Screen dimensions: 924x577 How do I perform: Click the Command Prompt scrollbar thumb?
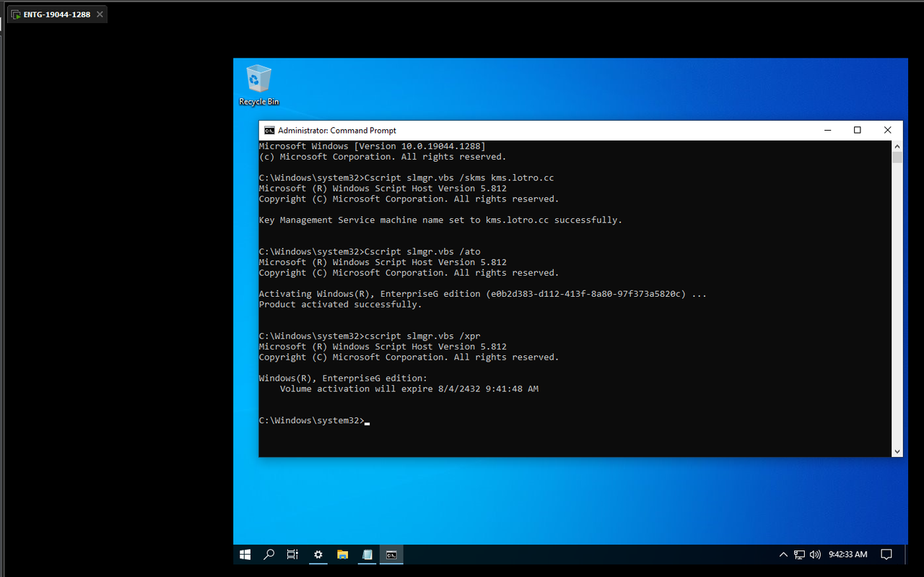(x=897, y=157)
